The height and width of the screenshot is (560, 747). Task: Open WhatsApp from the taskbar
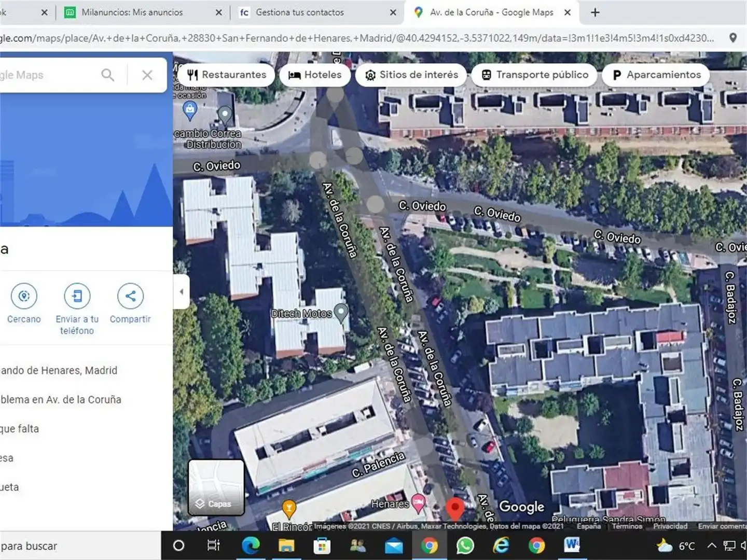click(x=465, y=545)
